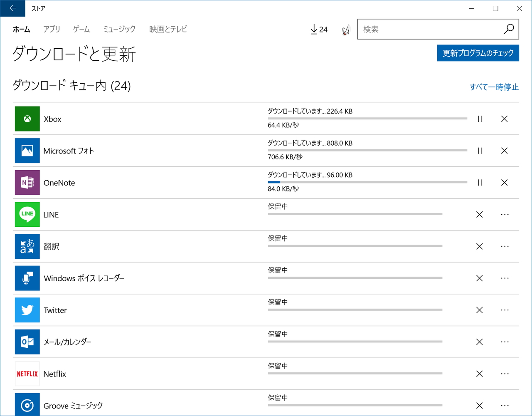Select the LINE app icon
This screenshot has height=416, width=532.
(27, 214)
